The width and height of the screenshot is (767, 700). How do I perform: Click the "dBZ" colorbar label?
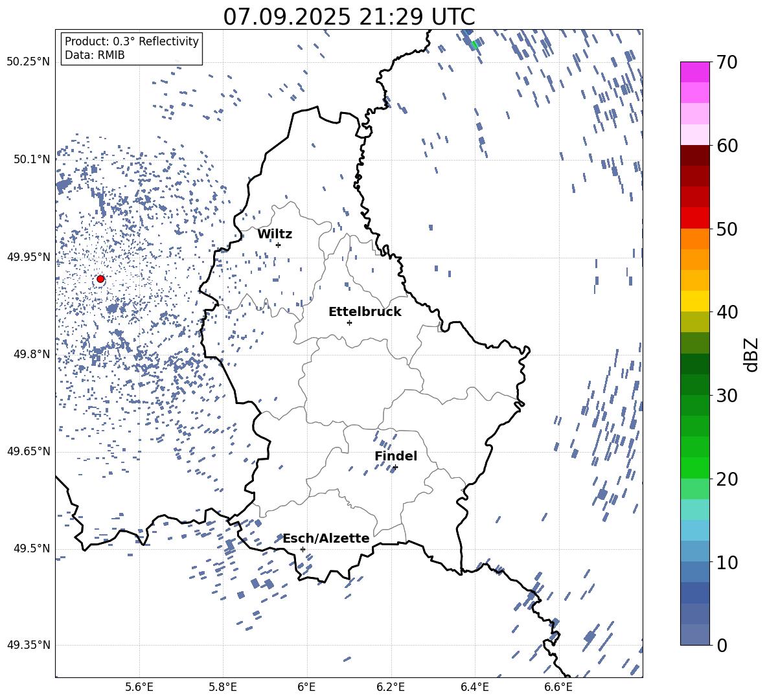(x=752, y=354)
